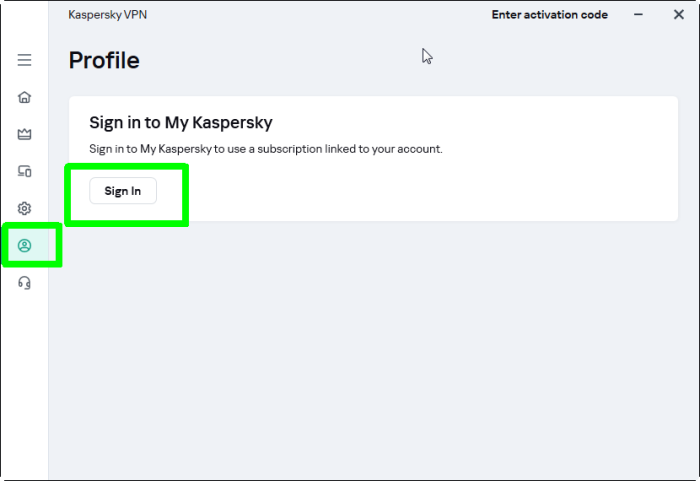Click the subscription description text

(x=265, y=149)
